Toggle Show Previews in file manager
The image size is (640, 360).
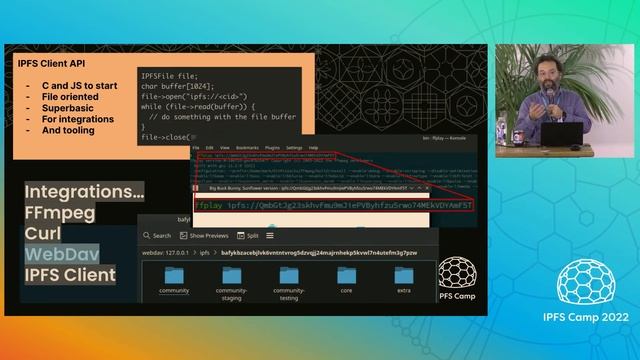coord(204,236)
